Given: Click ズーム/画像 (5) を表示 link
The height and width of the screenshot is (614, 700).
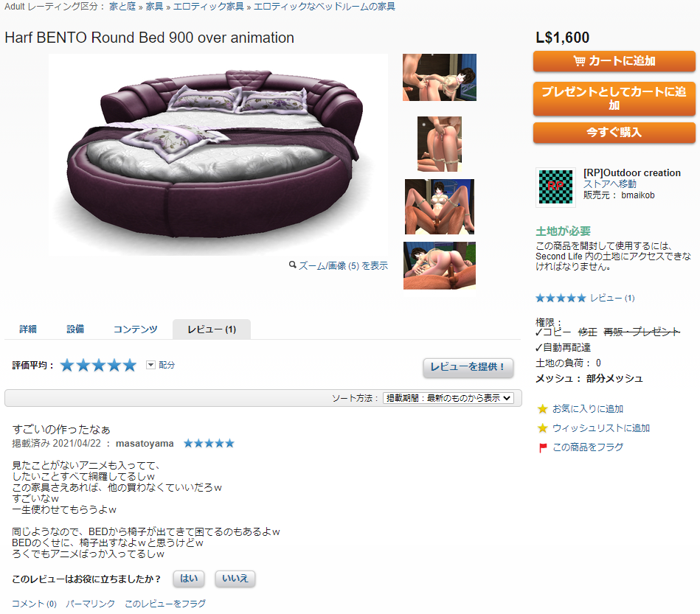Looking at the screenshot, I should coord(343,266).
